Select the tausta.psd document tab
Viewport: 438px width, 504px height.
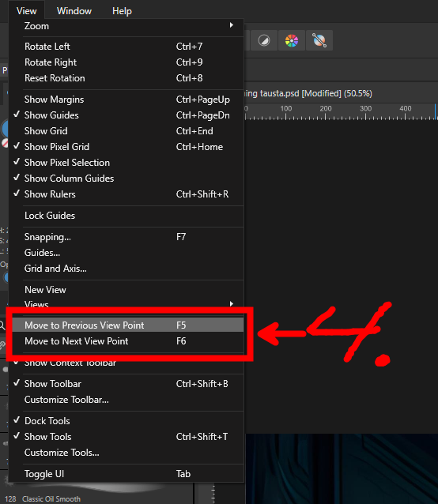tap(308, 93)
